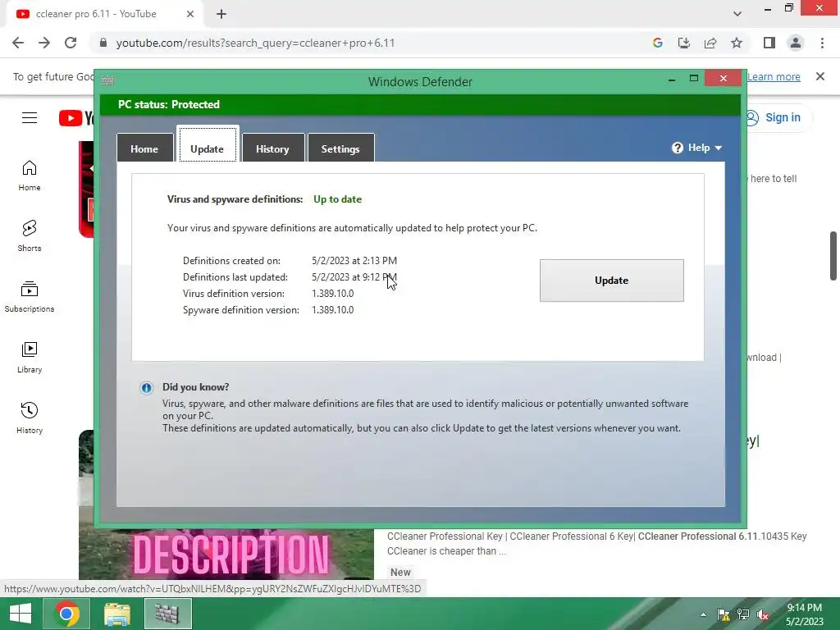Click the Action Center flag tray icon
This screenshot has height=630, width=840.
click(724, 614)
